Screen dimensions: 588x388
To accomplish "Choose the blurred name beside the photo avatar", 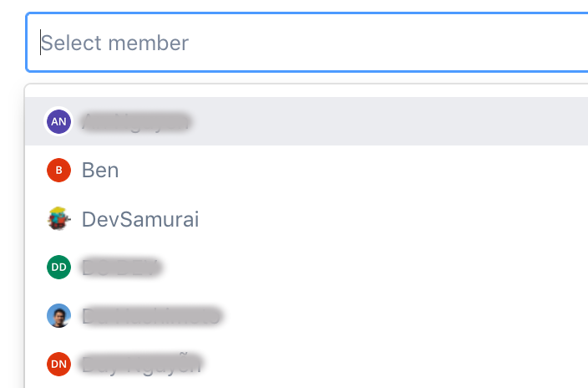I will [x=151, y=316].
